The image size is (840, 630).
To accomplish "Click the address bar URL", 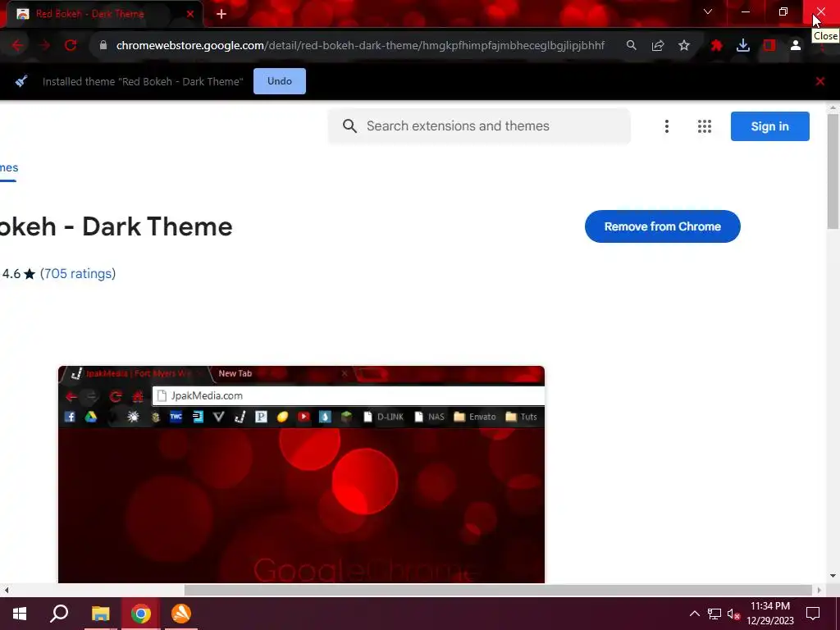I will pyautogui.click(x=360, y=46).
